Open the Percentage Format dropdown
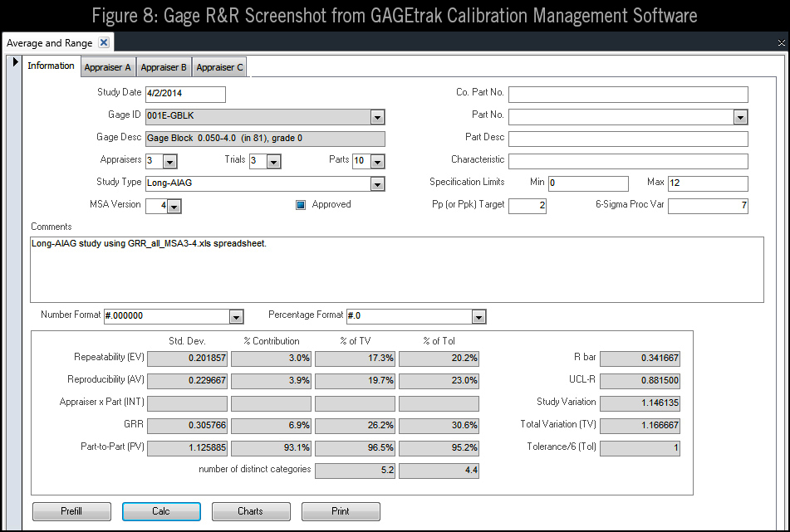Image resolution: width=790 pixels, height=532 pixels. [478, 316]
